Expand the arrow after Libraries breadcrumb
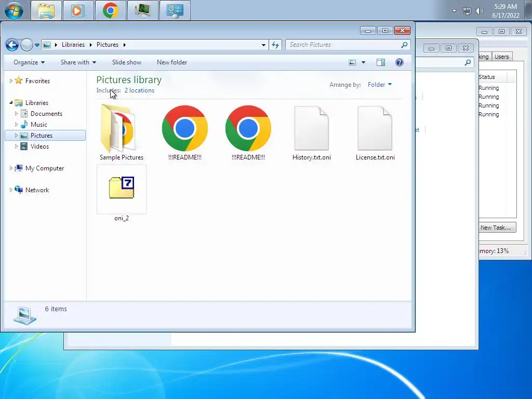The width and height of the screenshot is (532, 399). 90,45
